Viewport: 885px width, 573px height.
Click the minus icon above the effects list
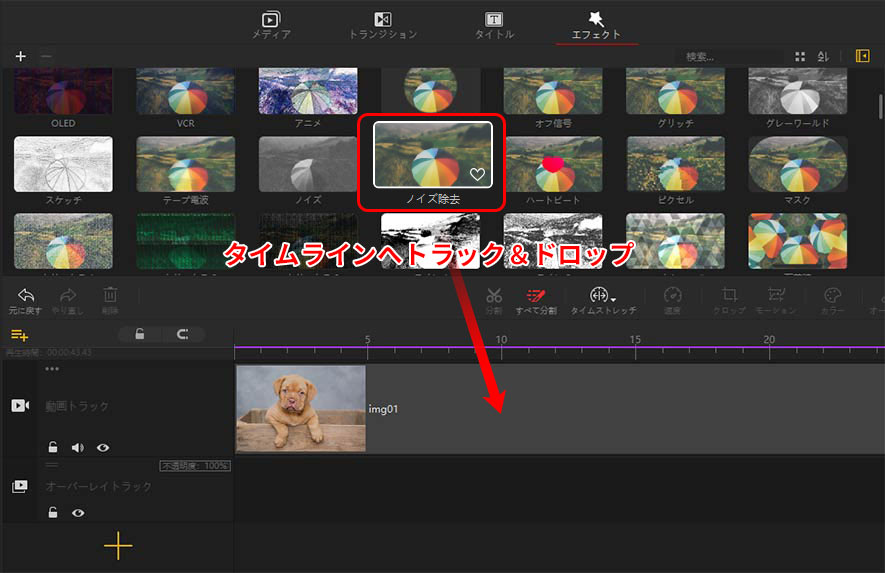(46, 56)
